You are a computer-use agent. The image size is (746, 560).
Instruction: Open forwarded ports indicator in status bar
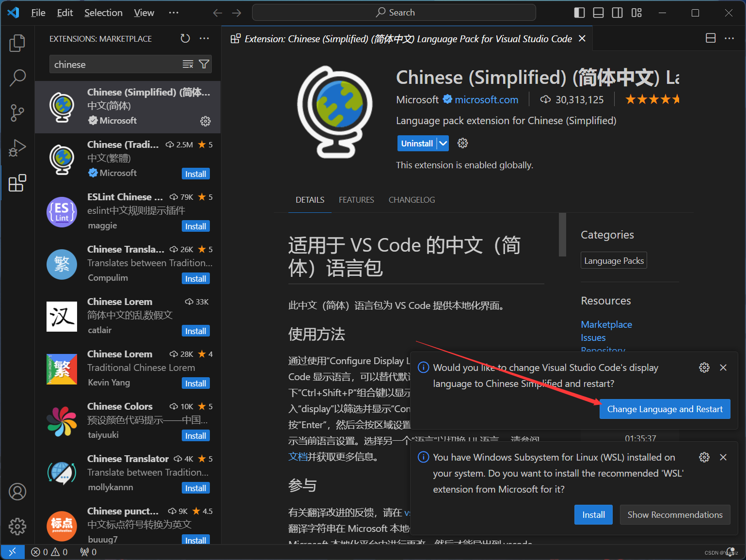tap(88, 552)
